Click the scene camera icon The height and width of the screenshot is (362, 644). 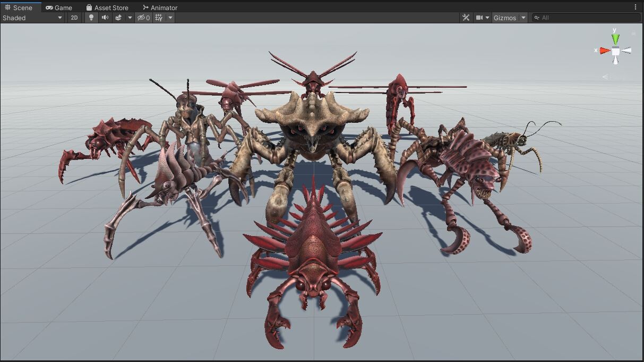point(479,18)
